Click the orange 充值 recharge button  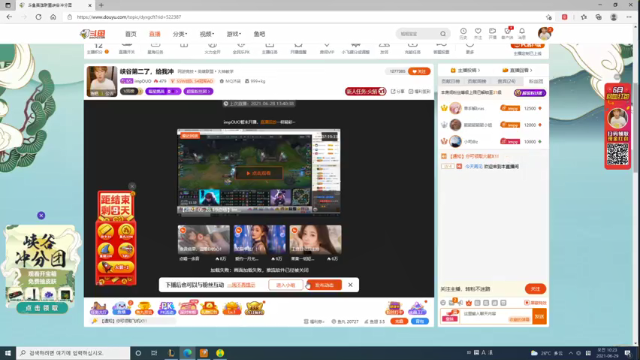point(399,321)
